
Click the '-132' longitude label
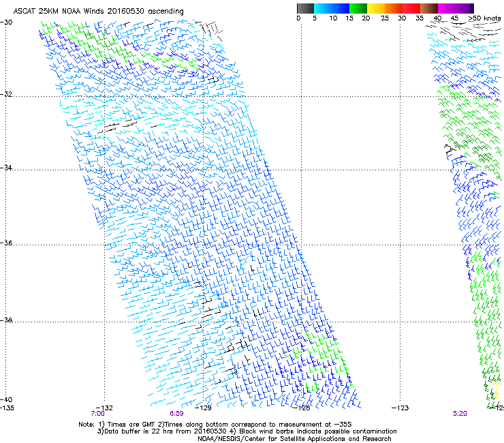point(104,408)
